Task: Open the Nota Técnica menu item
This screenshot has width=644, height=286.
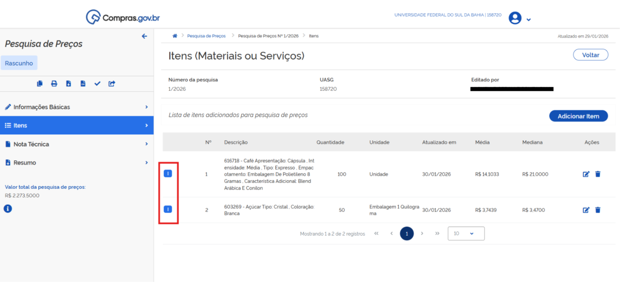Action: (31, 144)
